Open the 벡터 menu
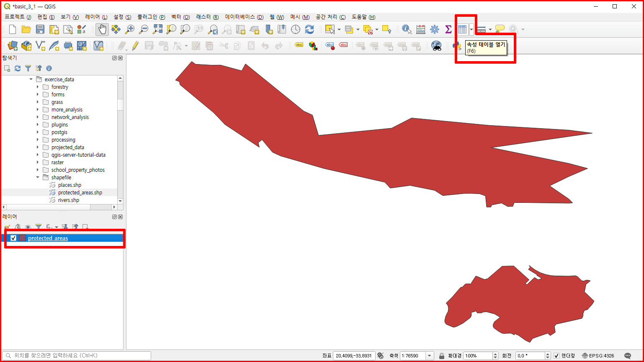Screen dimensions: 644x362 [x=180, y=17]
